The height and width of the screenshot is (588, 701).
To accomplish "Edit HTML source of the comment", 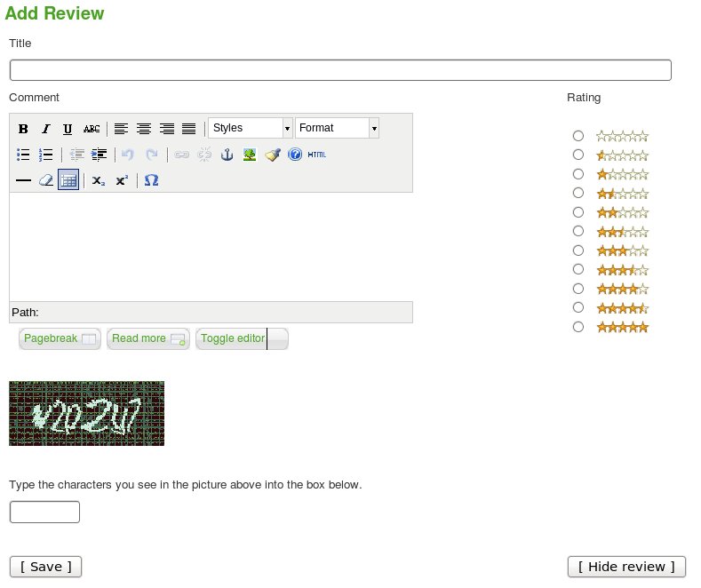I will click(x=317, y=155).
